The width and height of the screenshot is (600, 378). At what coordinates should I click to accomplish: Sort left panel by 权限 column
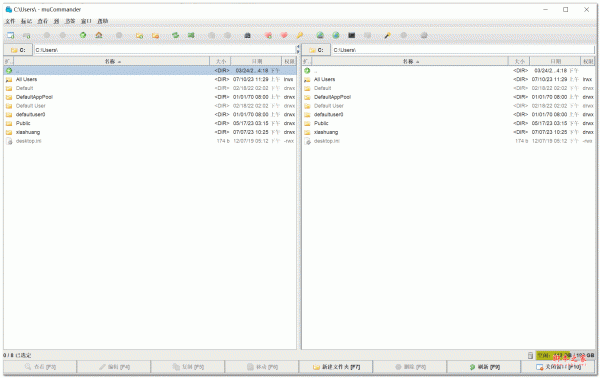[x=289, y=61]
